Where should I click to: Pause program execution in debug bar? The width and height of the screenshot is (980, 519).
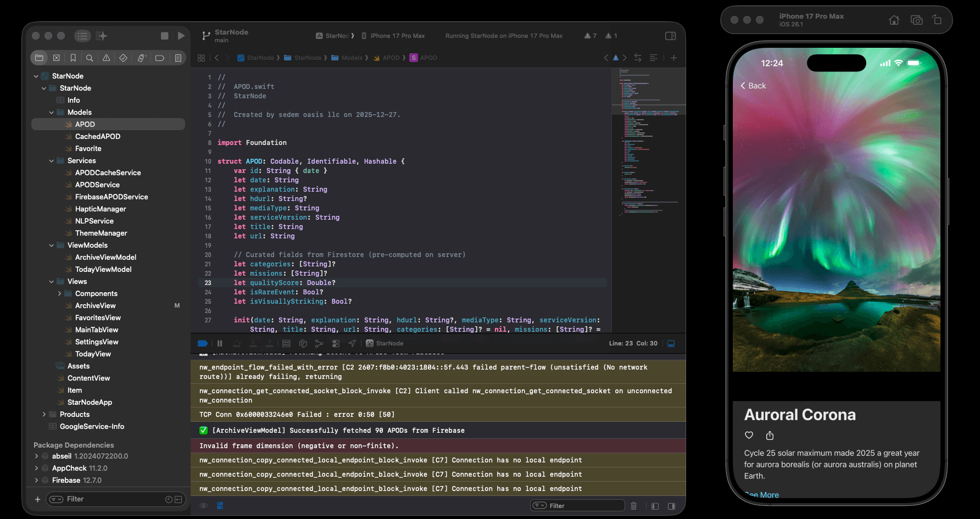220,343
